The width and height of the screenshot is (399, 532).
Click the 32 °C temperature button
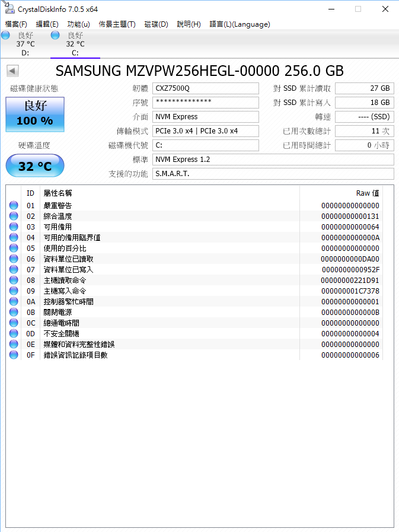tap(35, 166)
